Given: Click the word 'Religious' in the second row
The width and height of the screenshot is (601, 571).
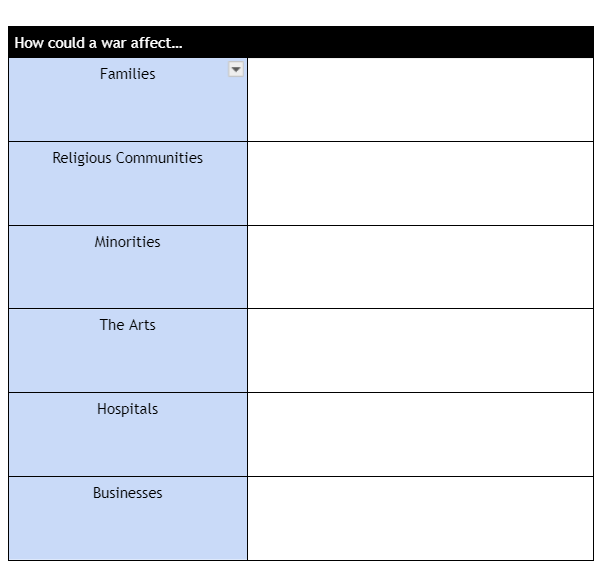Looking at the screenshot, I should tap(82, 159).
